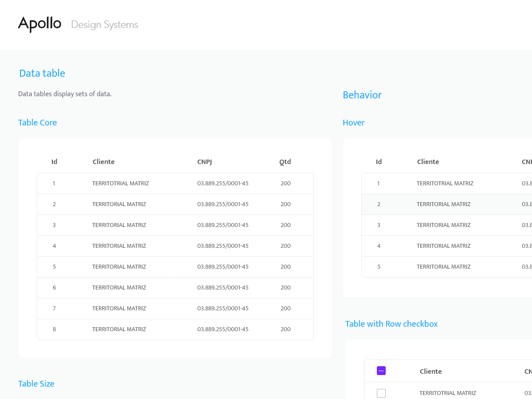Select the Table Size heading

36,383
